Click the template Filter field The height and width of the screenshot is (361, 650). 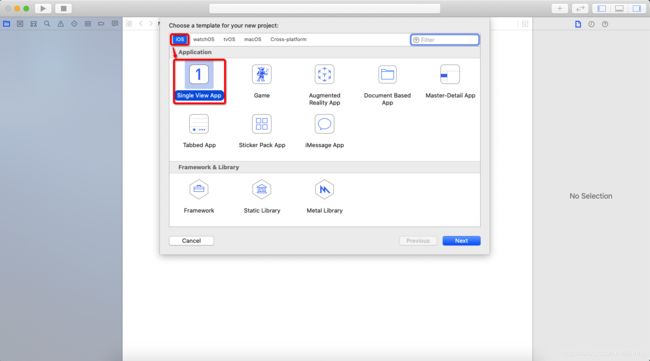pyautogui.click(x=445, y=40)
